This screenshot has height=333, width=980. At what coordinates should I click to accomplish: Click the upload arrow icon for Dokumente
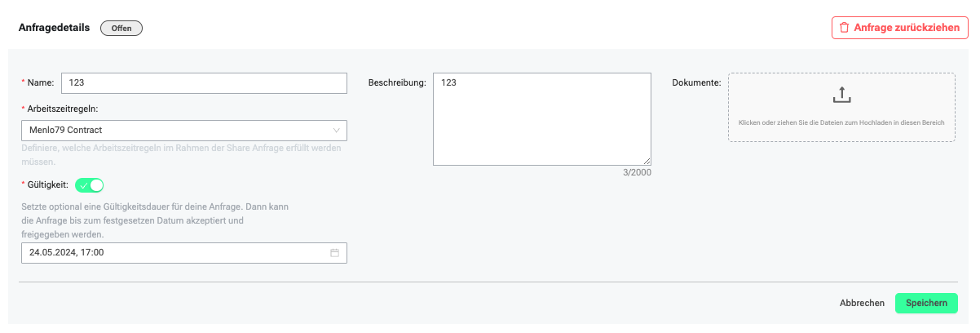point(842,95)
